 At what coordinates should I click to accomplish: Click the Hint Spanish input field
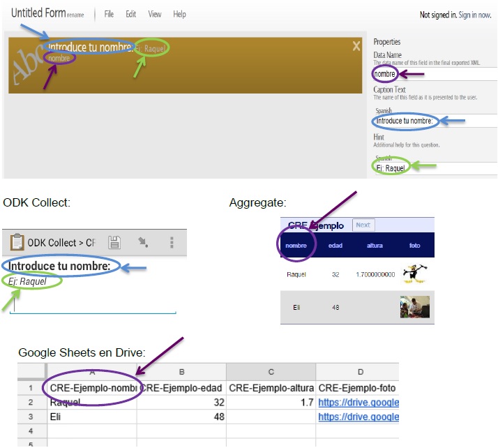(x=436, y=168)
